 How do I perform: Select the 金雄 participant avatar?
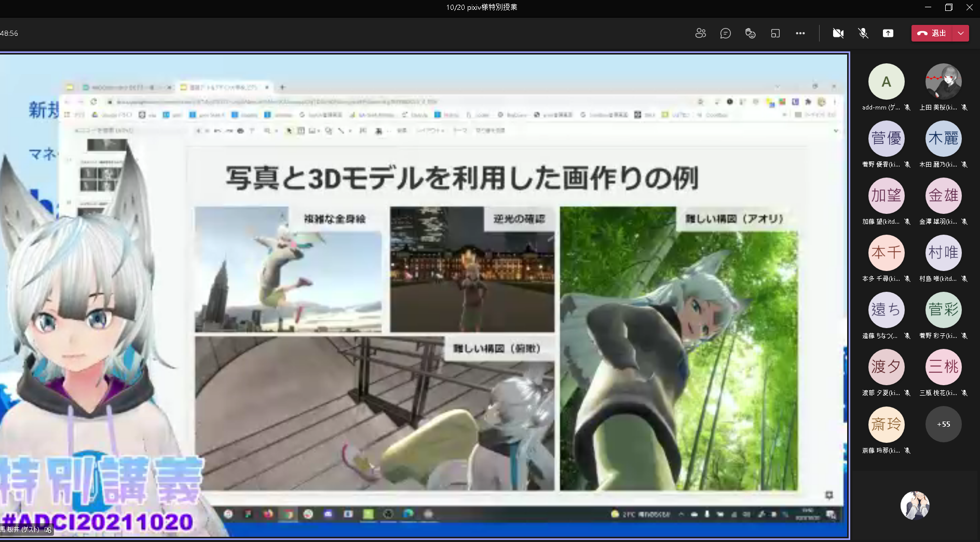coord(943,196)
